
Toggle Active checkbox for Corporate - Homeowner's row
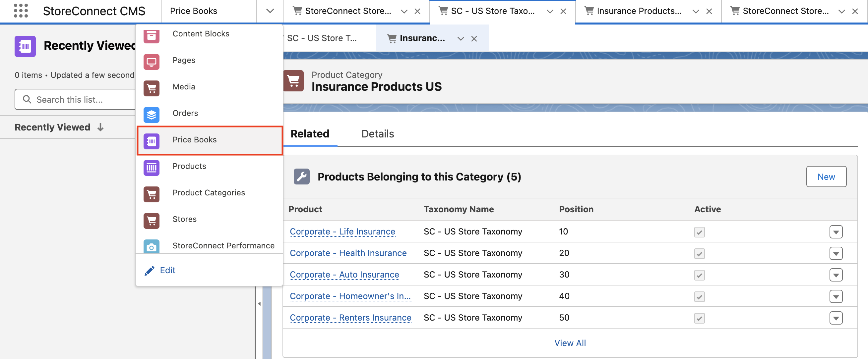click(700, 296)
